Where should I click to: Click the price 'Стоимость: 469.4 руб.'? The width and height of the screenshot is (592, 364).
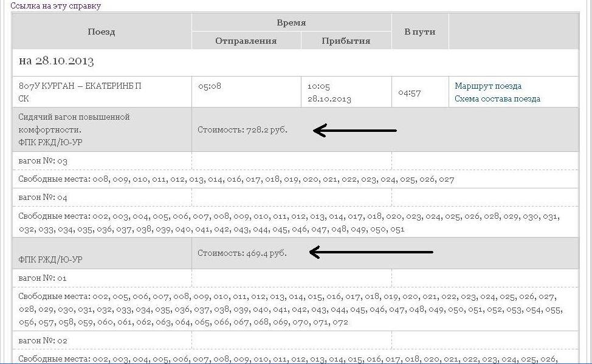click(242, 253)
